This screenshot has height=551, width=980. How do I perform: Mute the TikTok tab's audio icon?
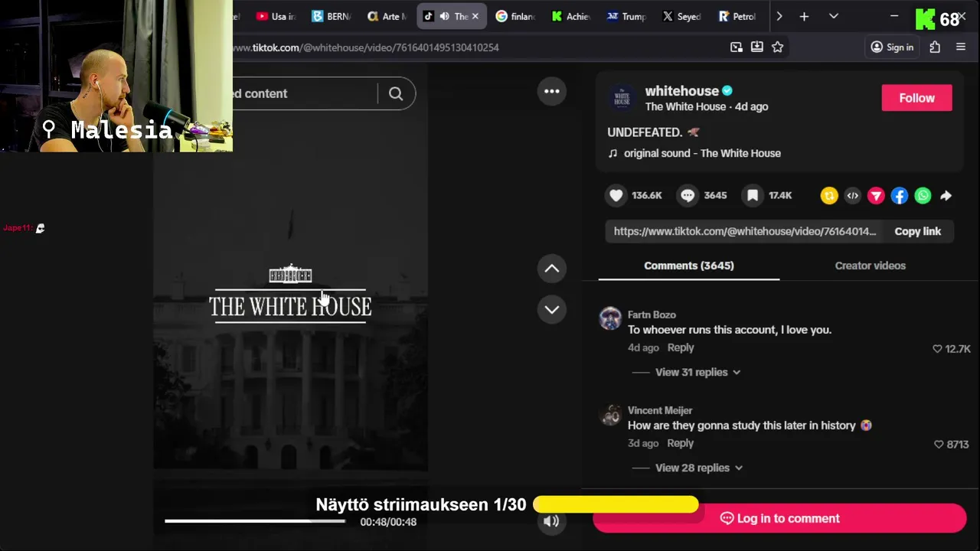pos(444,16)
